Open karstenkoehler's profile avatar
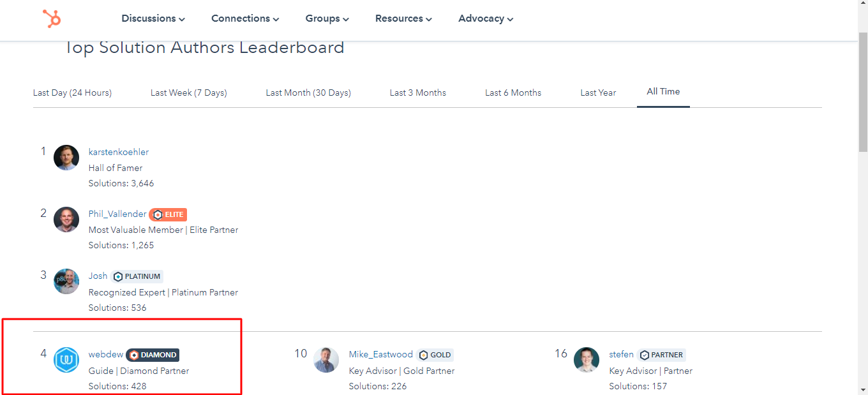The image size is (868, 395). [66, 158]
